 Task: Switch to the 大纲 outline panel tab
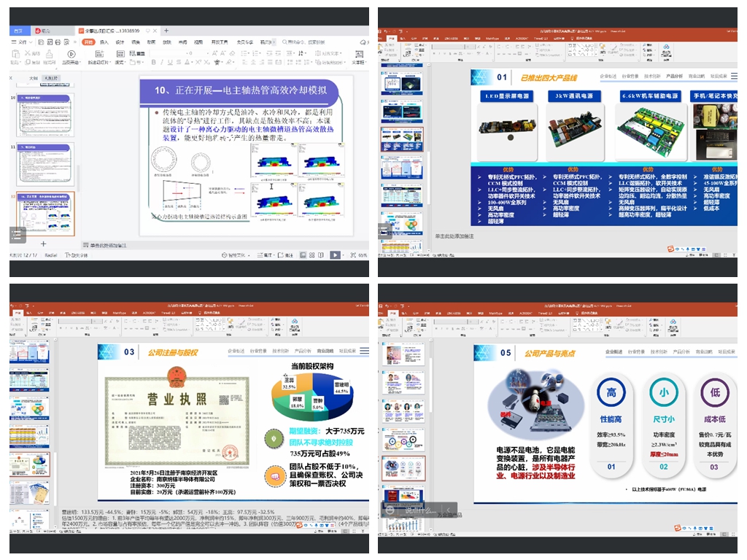click(33, 78)
